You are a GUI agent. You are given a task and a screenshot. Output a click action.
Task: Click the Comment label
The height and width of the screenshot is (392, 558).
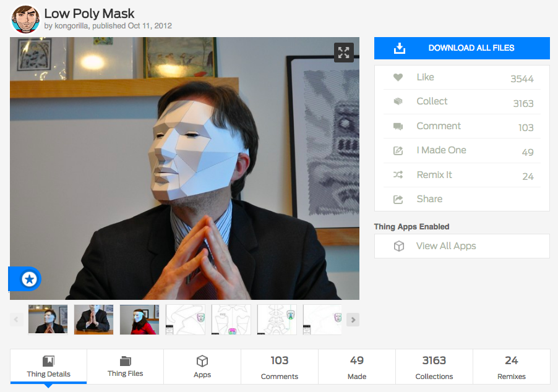[x=439, y=126]
